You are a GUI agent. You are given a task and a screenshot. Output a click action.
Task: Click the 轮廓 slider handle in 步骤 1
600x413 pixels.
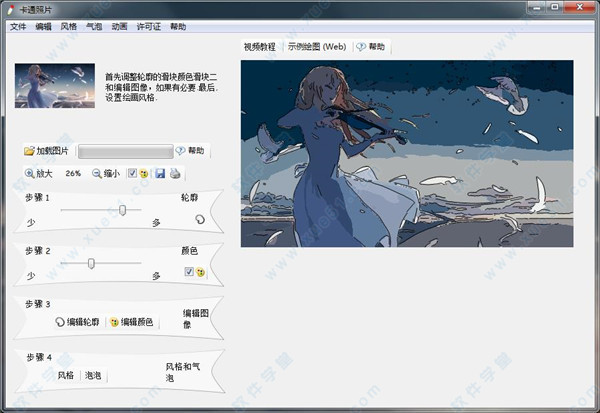point(122,210)
